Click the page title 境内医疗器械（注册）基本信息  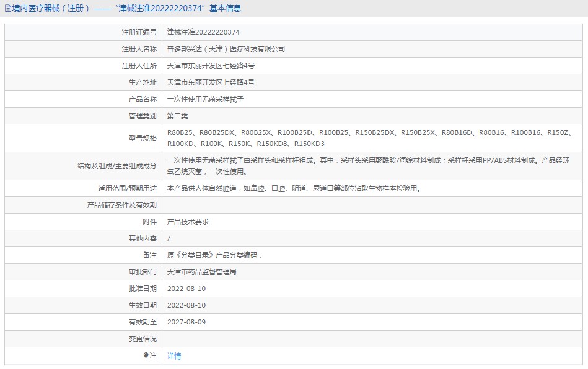126,8
